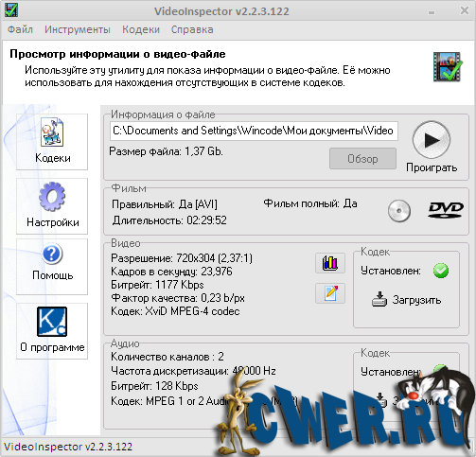Click Кадров в секунду: 23,976 text
The width and height of the screenshot is (476, 457).
tap(171, 272)
